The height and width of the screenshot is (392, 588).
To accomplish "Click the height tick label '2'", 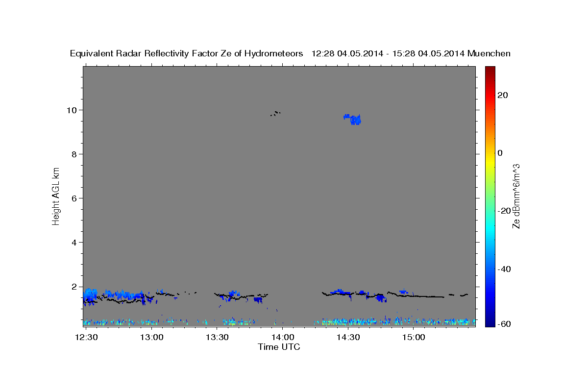I will [75, 286].
